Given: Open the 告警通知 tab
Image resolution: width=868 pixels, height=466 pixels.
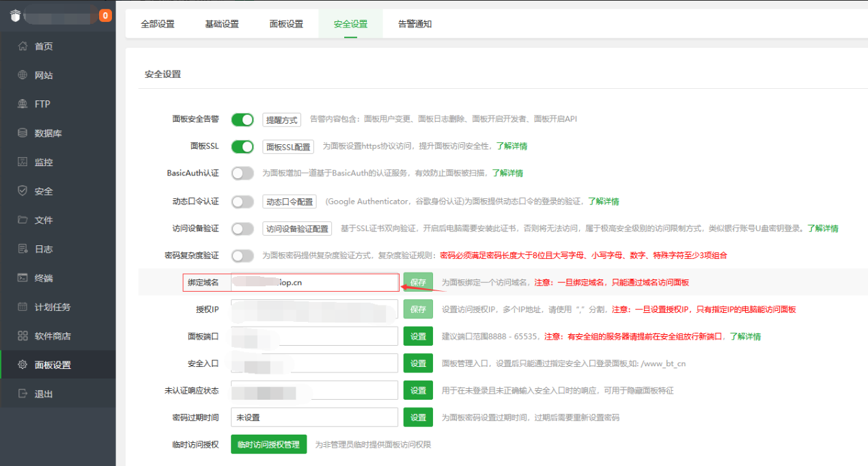Looking at the screenshot, I should 415,24.
